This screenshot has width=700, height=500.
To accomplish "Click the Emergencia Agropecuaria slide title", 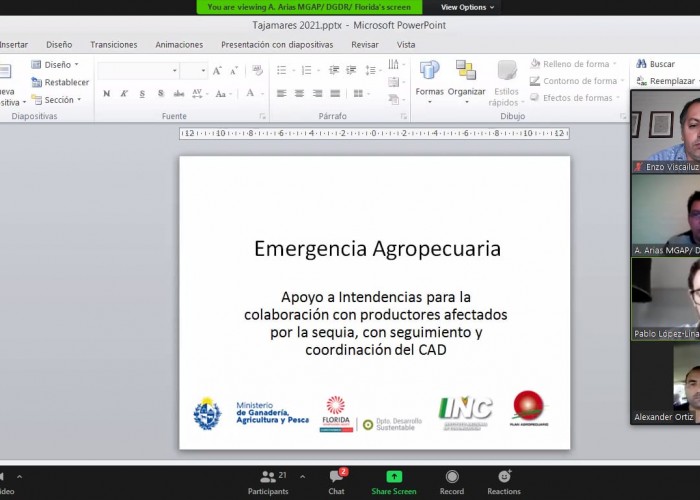I will click(x=377, y=248).
